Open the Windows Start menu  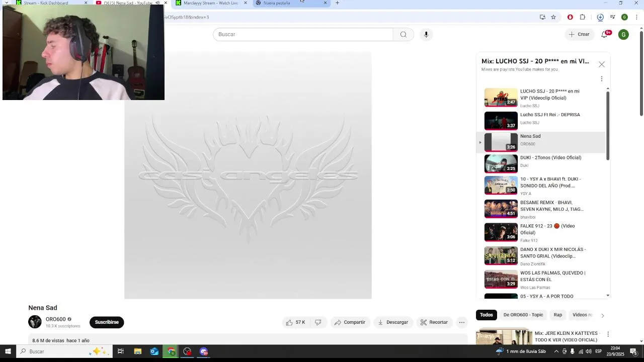point(8,351)
